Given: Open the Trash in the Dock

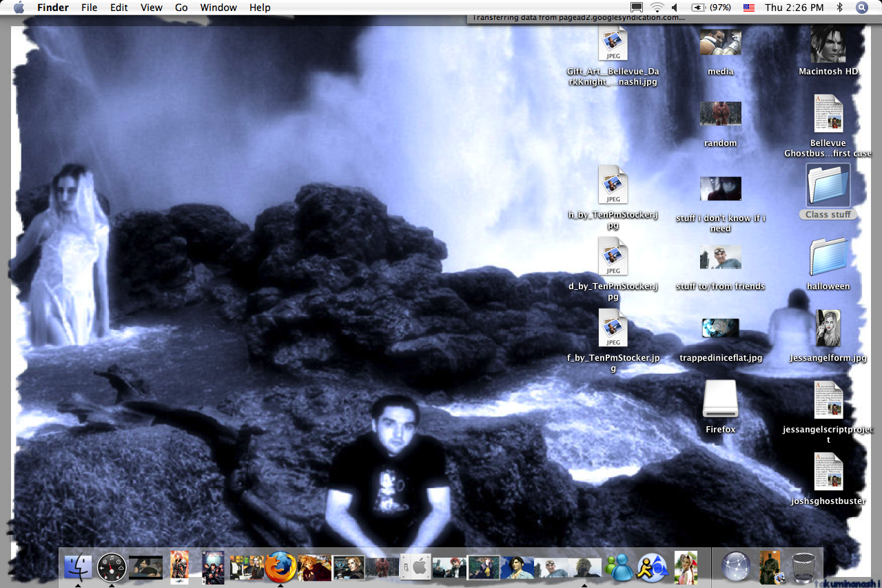Looking at the screenshot, I should point(803,567).
